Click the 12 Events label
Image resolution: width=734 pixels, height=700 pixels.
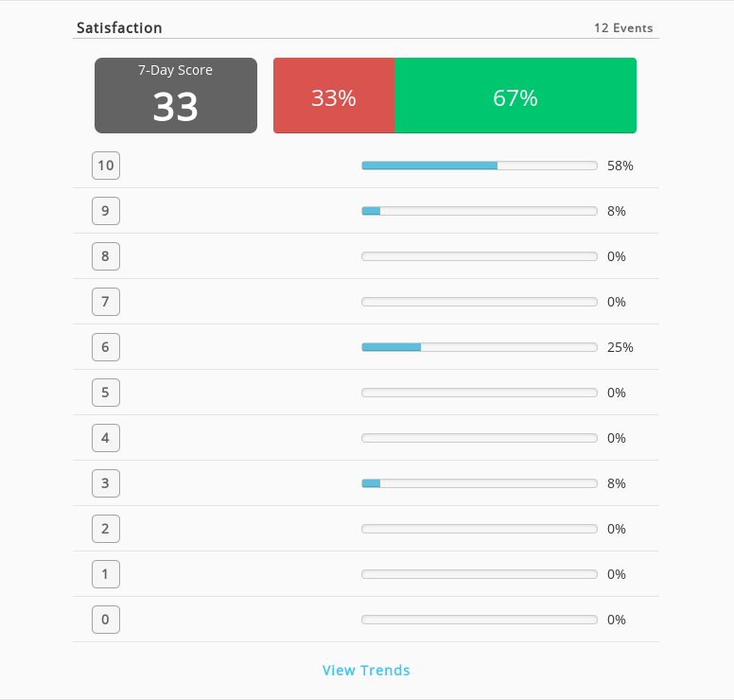tap(623, 28)
